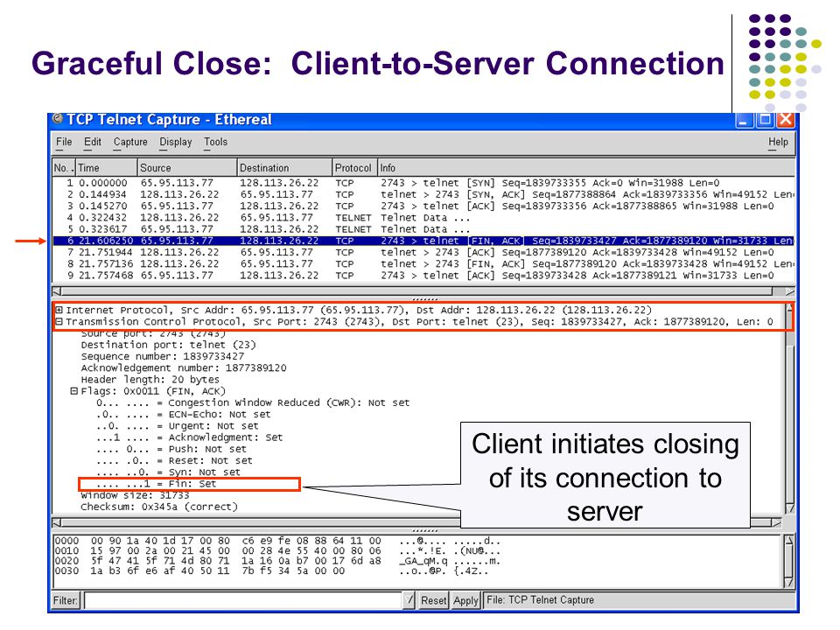
Task: Click hex pane scrollbar up arrow
Action: coord(789,541)
